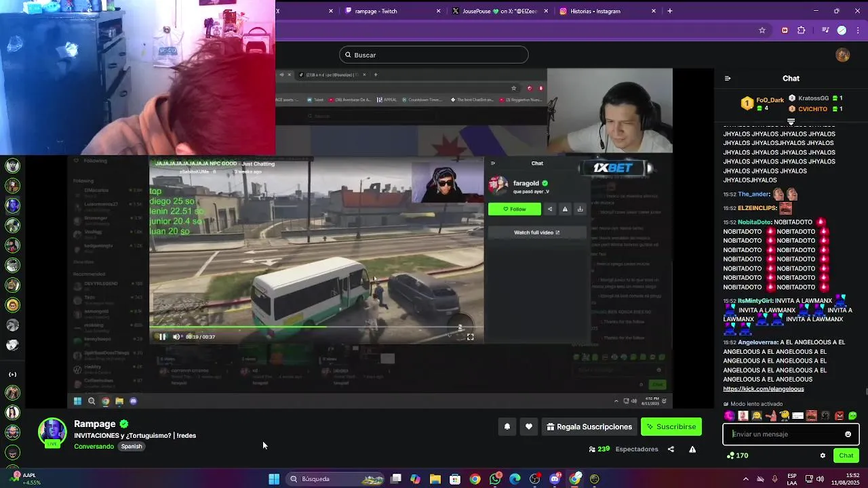Open the 170 channel points counter

(x=737, y=455)
